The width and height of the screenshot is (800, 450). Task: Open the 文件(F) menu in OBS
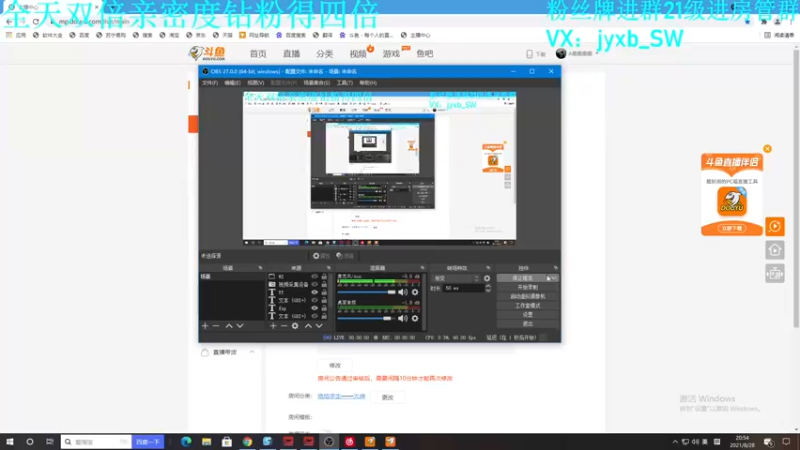[210, 83]
